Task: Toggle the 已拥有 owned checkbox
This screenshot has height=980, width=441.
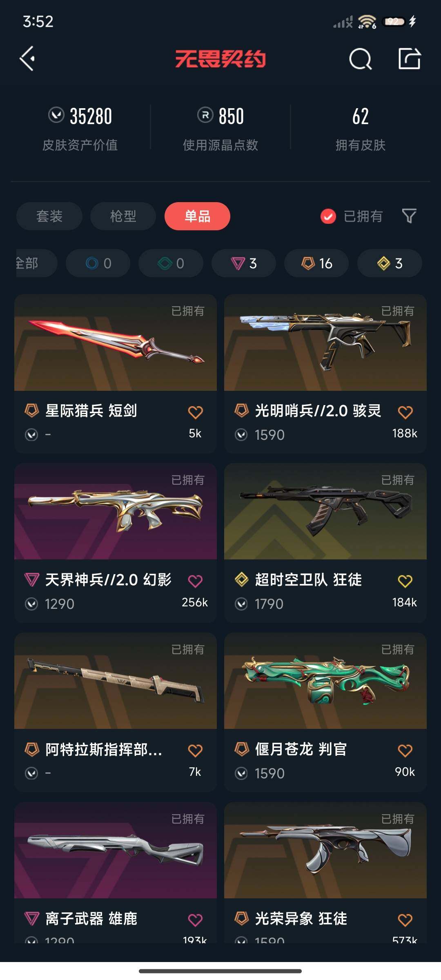Action: pyautogui.click(x=328, y=216)
